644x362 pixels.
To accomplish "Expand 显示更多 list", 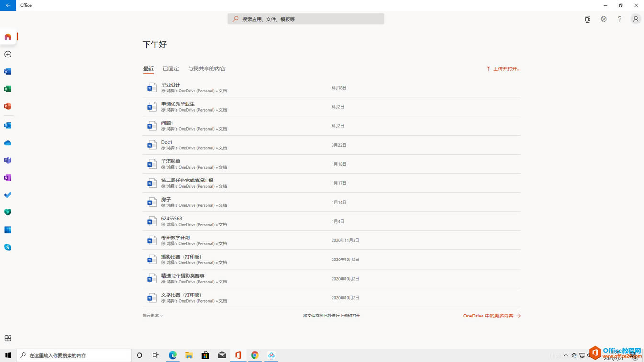I will pyautogui.click(x=152, y=316).
